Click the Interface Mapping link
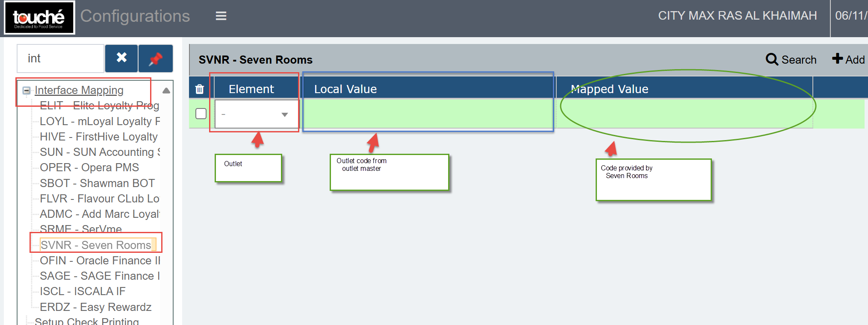Image resolution: width=868 pixels, height=325 pixels. pos(79,90)
